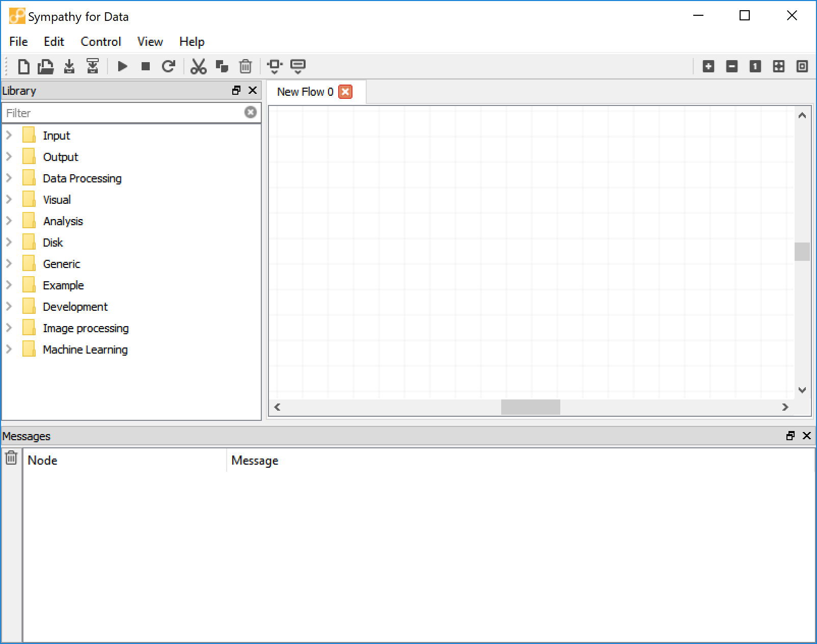
Task: Zoom out with the minus icon
Action: pos(732,66)
